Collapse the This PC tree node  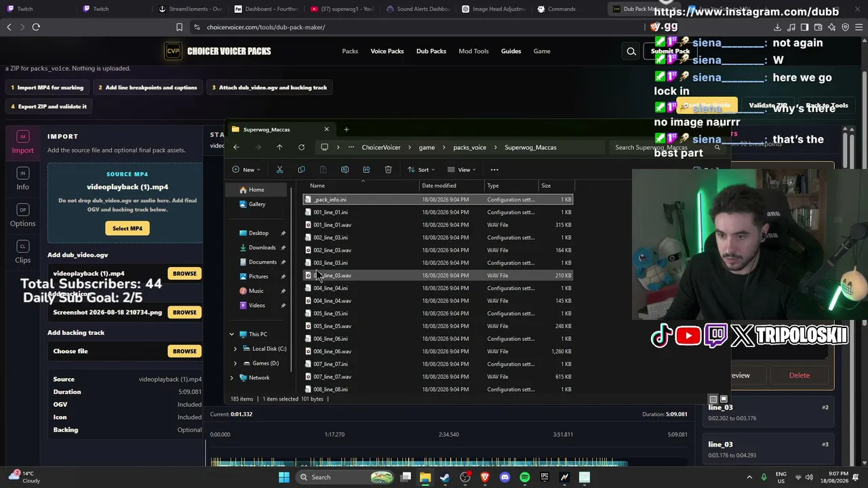click(x=232, y=334)
